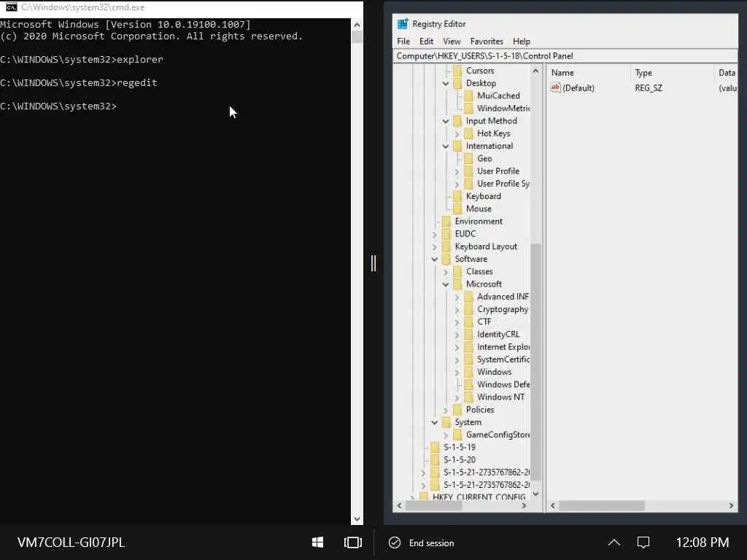Select the Microsoft folder icon
Screen dimensions: 747x560
458,284
